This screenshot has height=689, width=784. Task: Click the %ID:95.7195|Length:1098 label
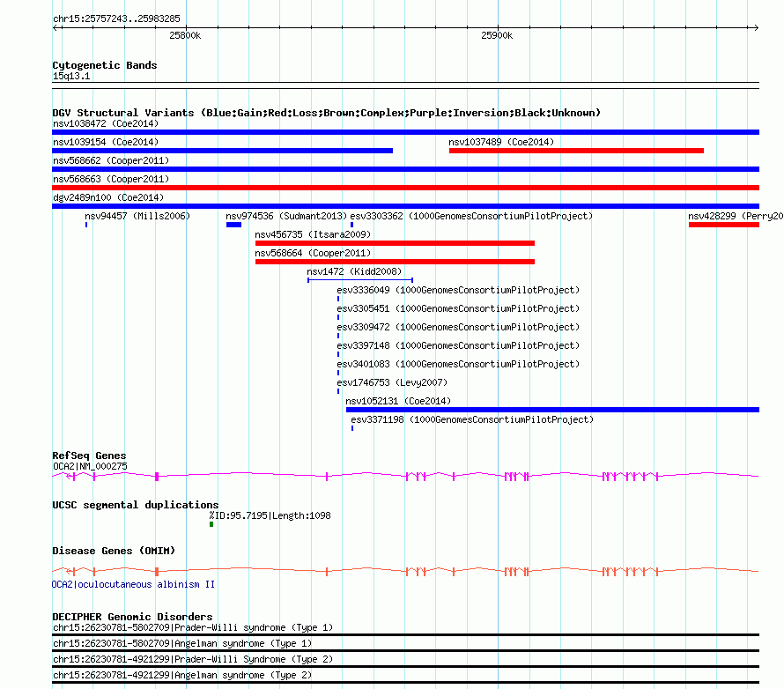pos(270,515)
